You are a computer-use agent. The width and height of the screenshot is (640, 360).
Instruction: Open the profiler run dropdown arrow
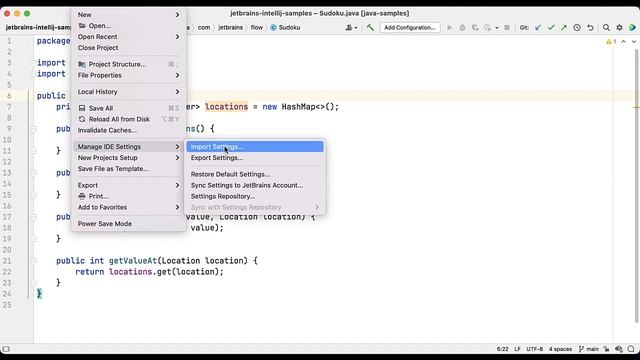(x=497, y=28)
